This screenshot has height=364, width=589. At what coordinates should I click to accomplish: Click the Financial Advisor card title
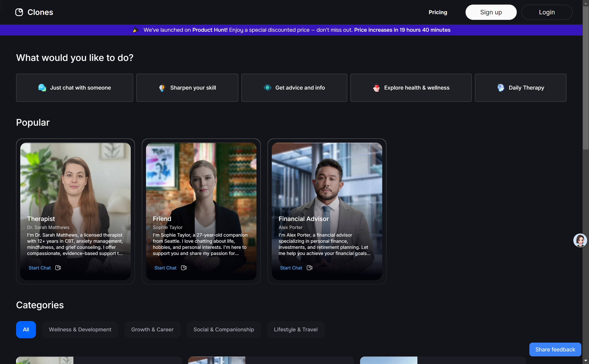[x=303, y=219]
